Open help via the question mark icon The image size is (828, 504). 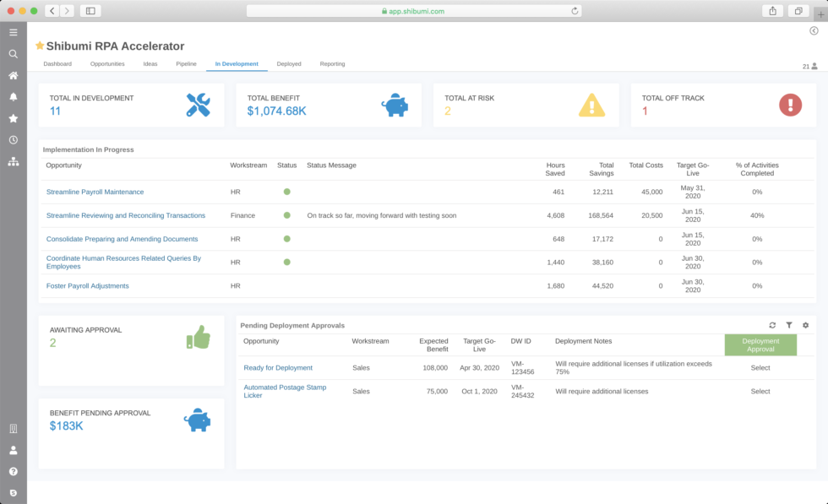[14, 470]
